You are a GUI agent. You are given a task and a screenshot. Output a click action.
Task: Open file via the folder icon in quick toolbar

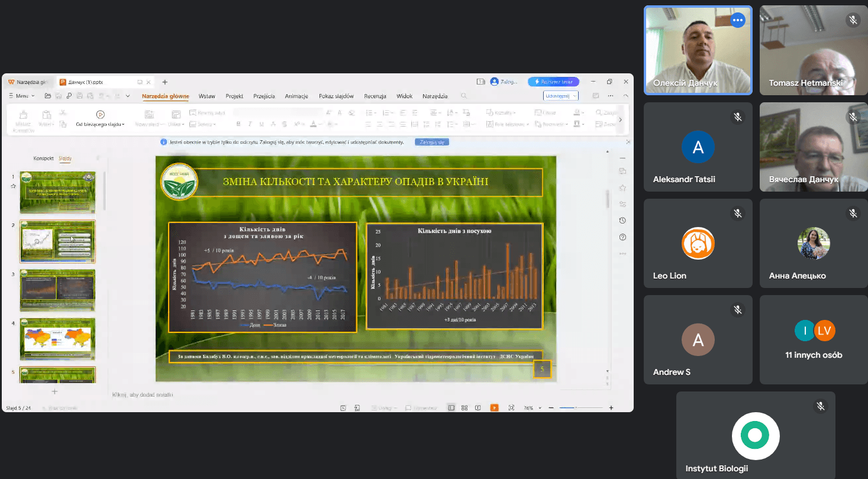[x=48, y=96]
